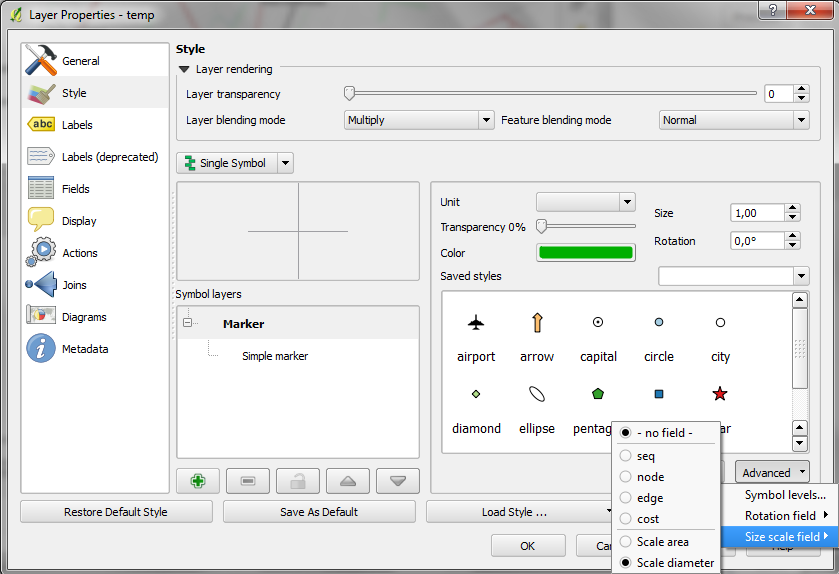Click the Restore Default Style button
Image resolution: width=839 pixels, height=574 pixels.
116,512
